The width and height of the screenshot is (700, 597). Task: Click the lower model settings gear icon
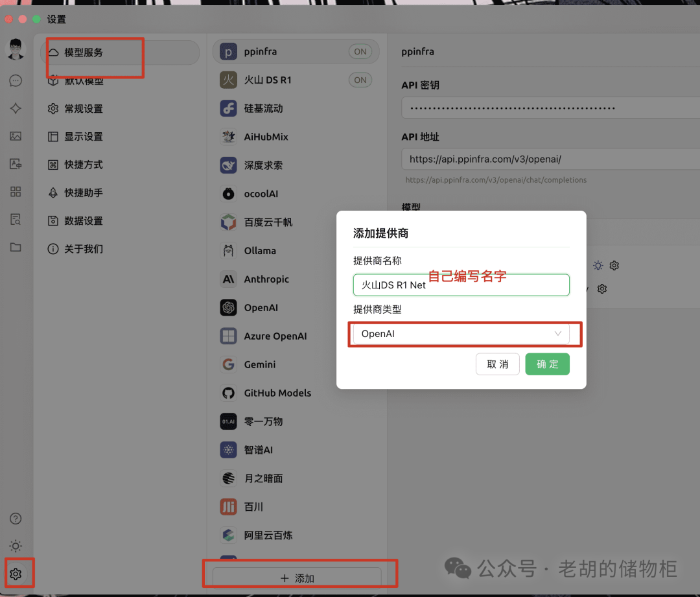[601, 289]
